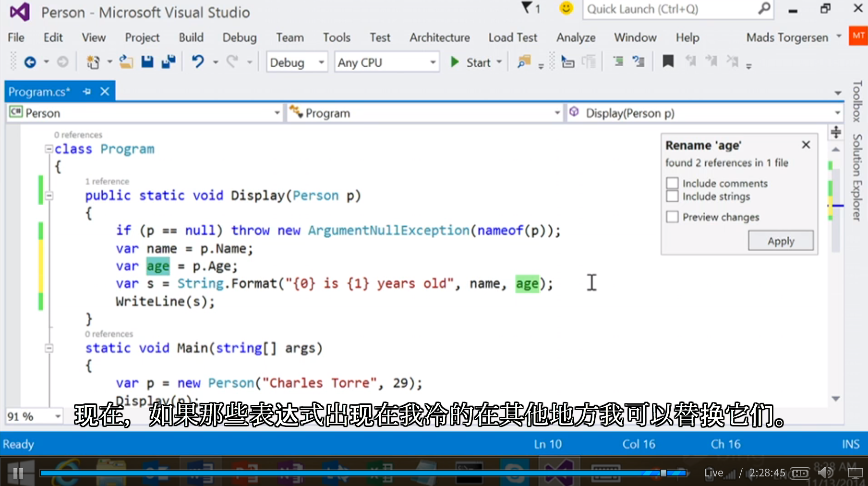The width and height of the screenshot is (868, 486).
Task: Pin the Program.cs tab with pin icon
Action: [87, 91]
